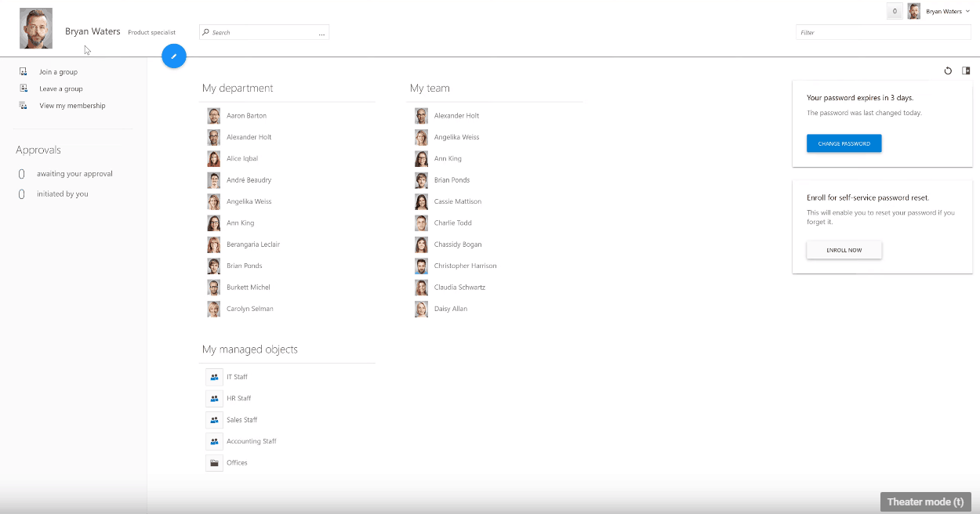Click the Join a group icon
The image size is (980, 514).
(x=24, y=72)
